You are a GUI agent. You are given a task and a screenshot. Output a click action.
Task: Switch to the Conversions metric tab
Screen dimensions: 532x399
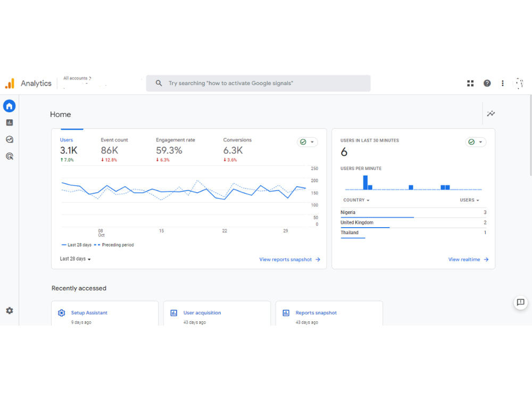237,140
